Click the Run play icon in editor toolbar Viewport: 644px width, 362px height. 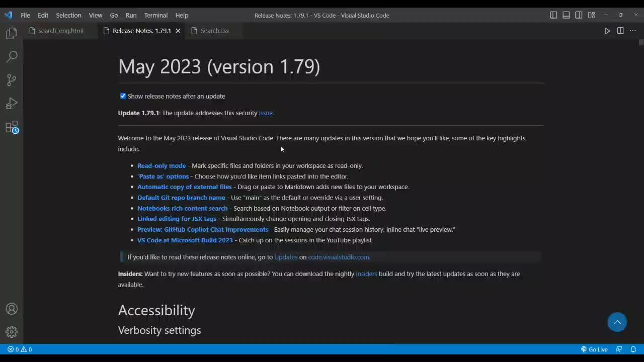[x=607, y=31]
